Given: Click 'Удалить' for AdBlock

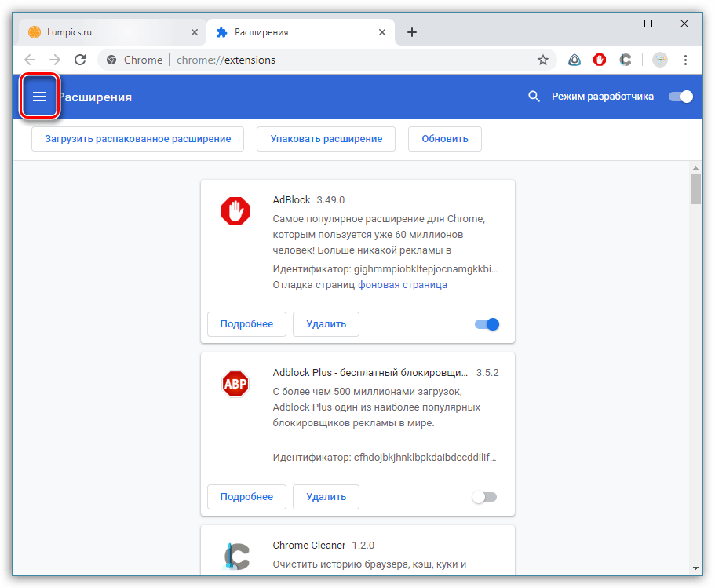Looking at the screenshot, I should point(326,324).
